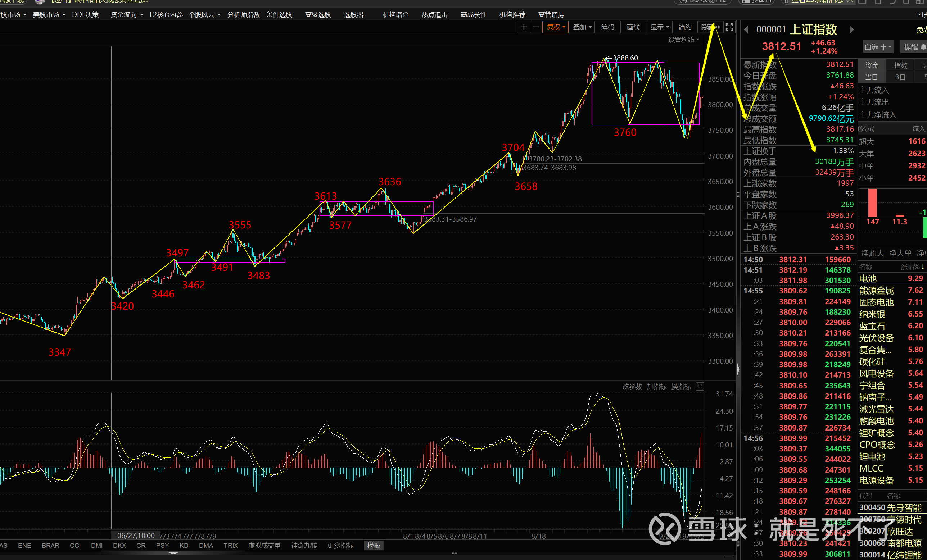This screenshot has height=560, width=927.
Task: Click 更多指标 for more indicators
Action: point(340,545)
